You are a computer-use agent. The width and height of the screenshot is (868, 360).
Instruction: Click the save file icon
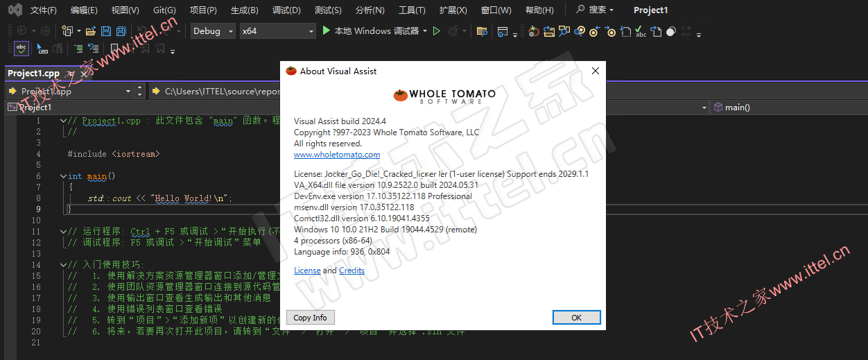click(106, 31)
